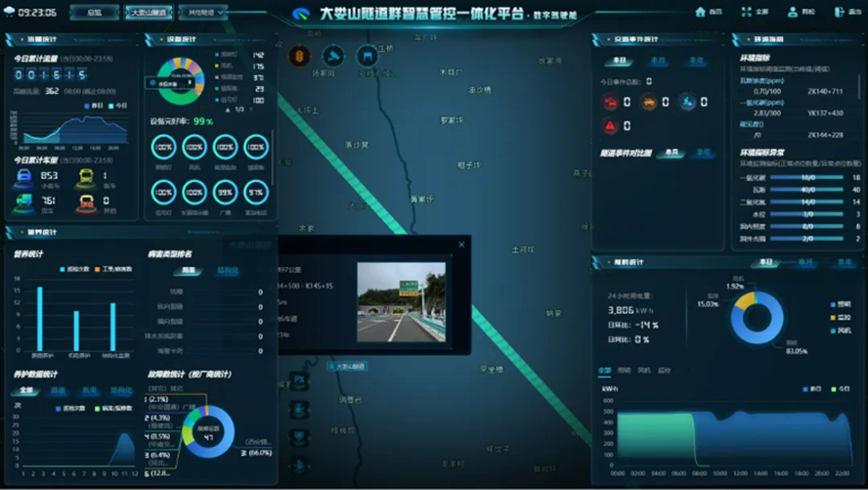868x490 pixels.
Task: Switch to the 总览 overview top tab
Action: coord(95,12)
